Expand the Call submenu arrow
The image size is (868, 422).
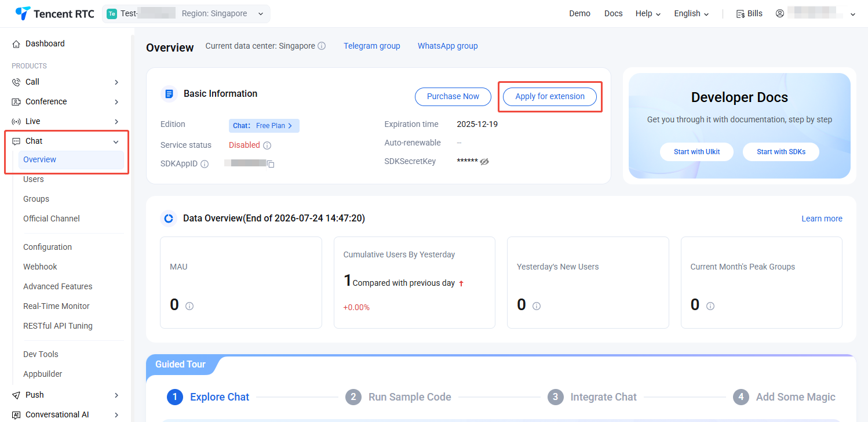pyautogui.click(x=116, y=82)
